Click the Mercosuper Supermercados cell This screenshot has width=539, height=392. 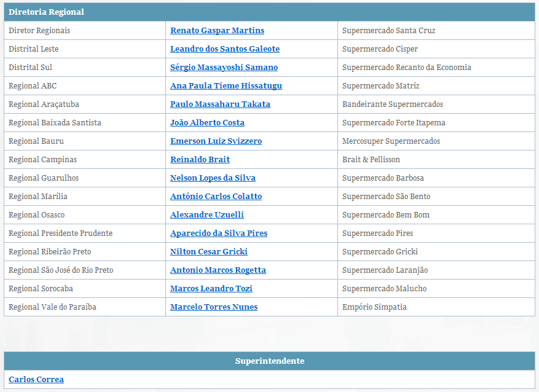point(436,141)
